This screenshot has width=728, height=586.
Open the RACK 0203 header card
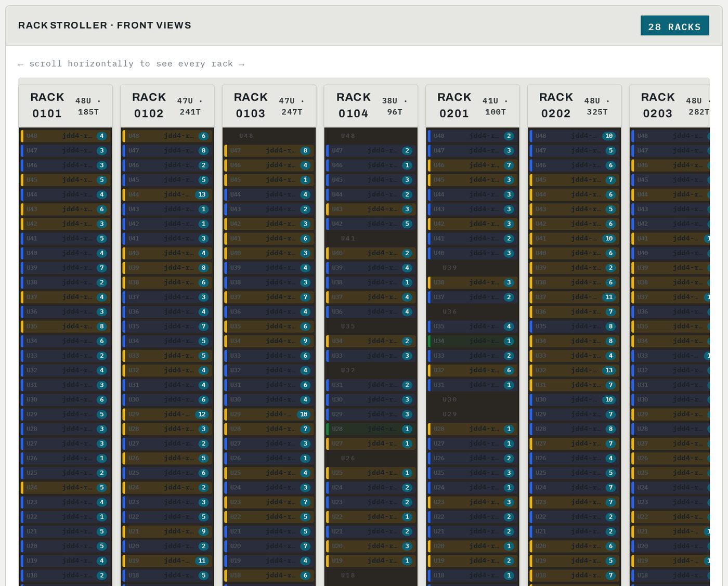pos(670,106)
